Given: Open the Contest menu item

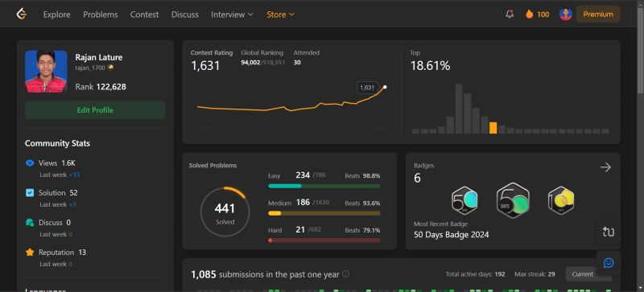Looking at the screenshot, I should point(144,14).
